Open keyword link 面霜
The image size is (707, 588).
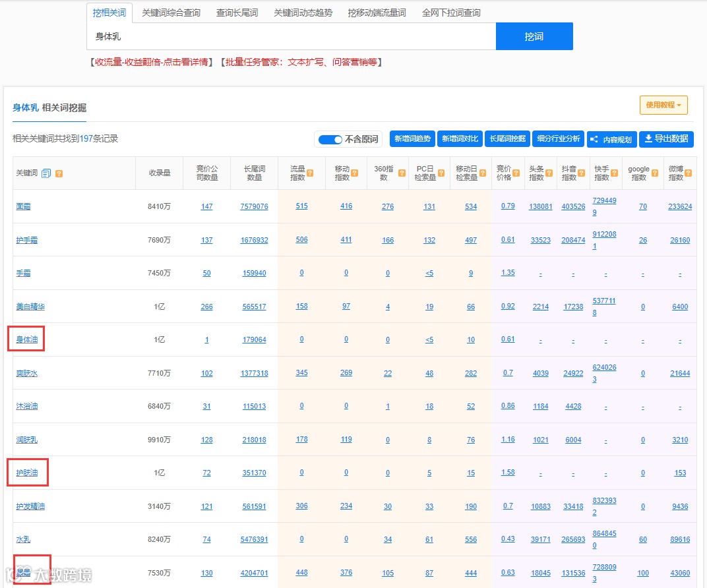[x=24, y=206]
